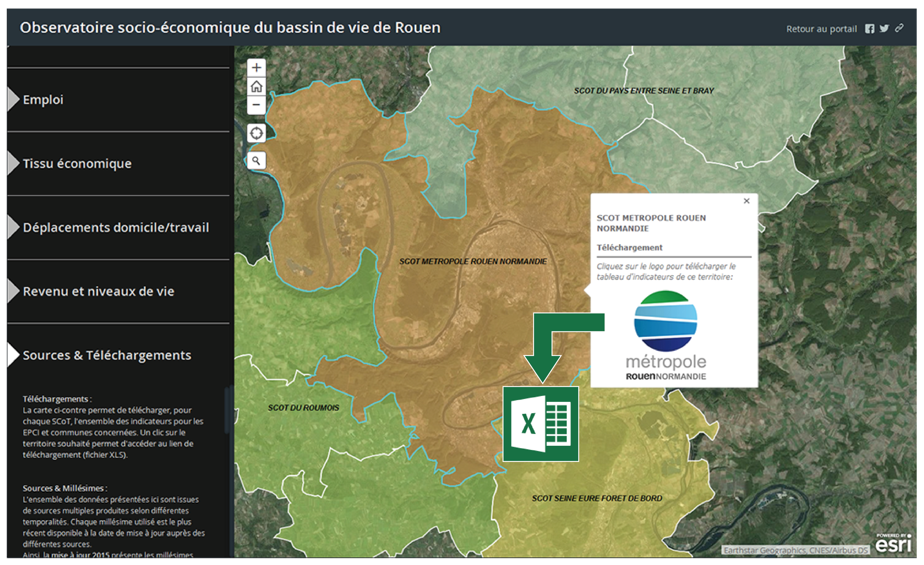Close the SCOT Metropole Rouen popup
The width and height of the screenshot is (924, 565).
click(x=746, y=201)
